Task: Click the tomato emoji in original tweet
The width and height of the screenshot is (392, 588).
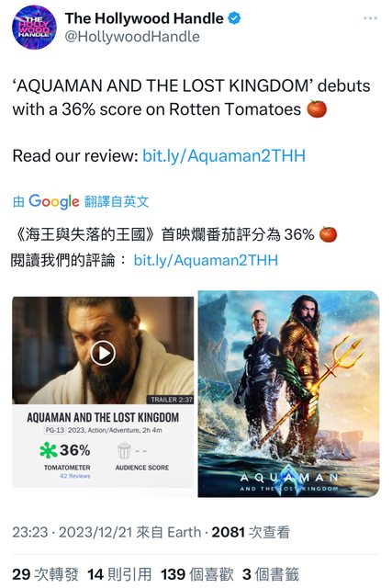Action: [317, 109]
